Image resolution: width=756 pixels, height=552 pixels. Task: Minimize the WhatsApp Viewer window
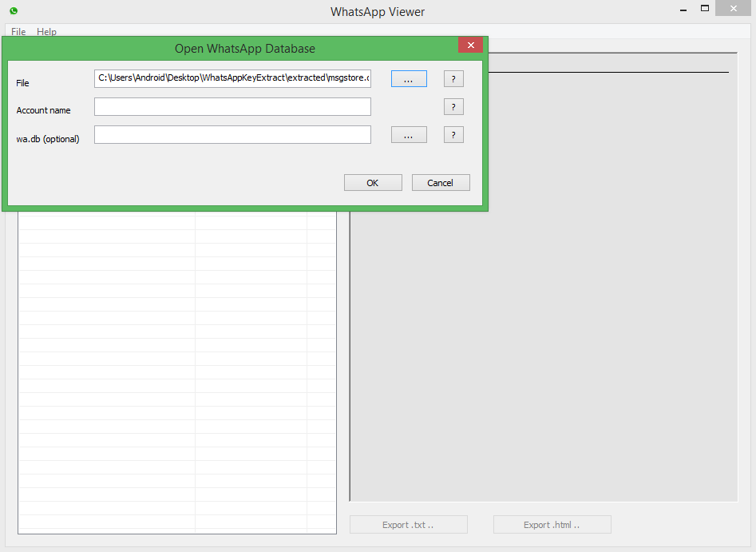pos(683,9)
